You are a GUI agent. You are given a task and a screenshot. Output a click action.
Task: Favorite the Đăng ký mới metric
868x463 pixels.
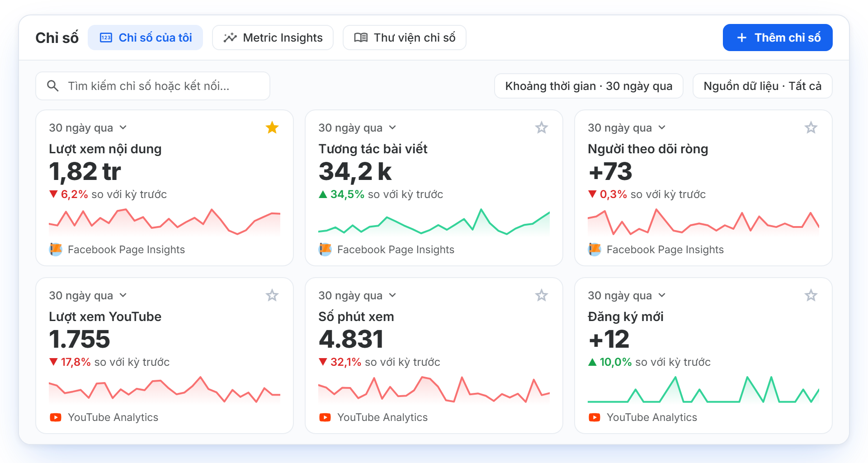tap(811, 295)
